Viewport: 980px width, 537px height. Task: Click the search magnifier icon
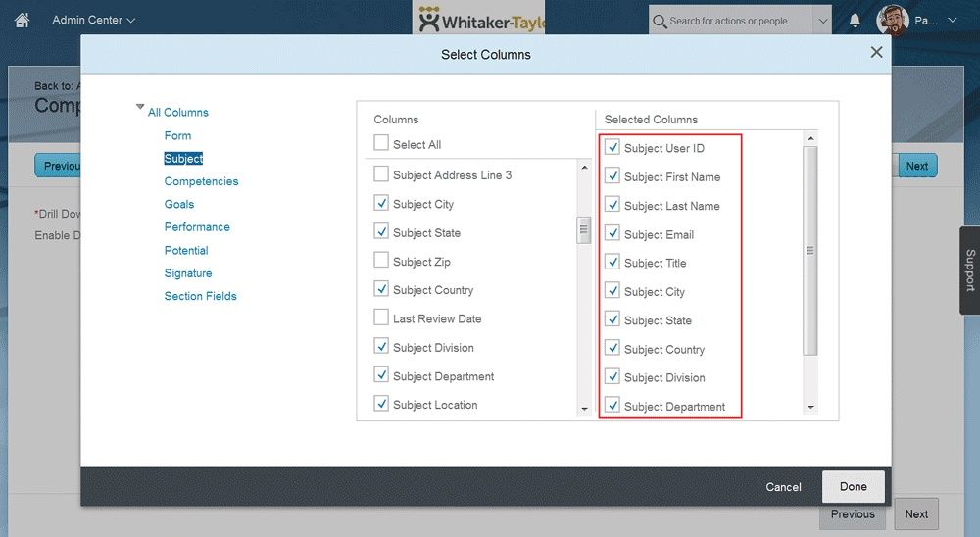tap(660, 22)
